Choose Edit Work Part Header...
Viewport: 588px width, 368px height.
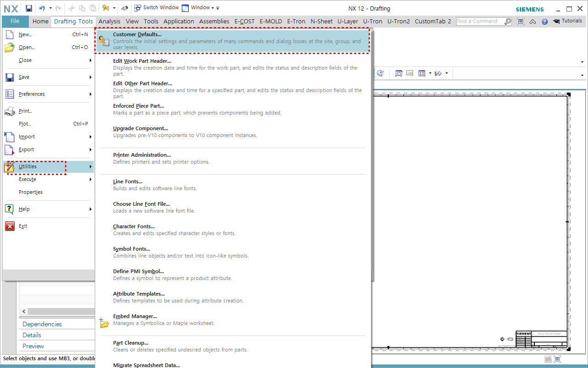pos(232,67)
